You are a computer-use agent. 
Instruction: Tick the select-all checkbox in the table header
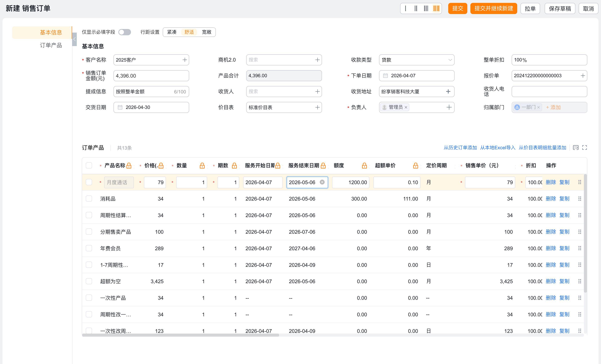[89, 166]
